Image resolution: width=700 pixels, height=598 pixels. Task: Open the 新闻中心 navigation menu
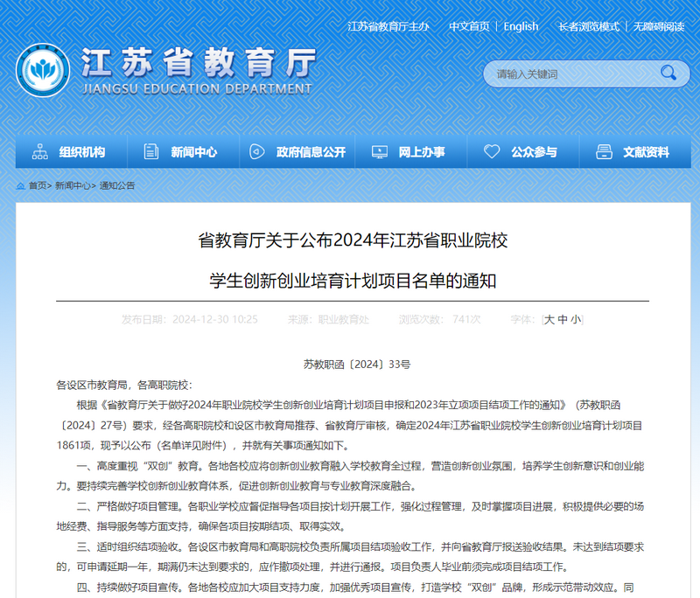(x=194, y=150)
